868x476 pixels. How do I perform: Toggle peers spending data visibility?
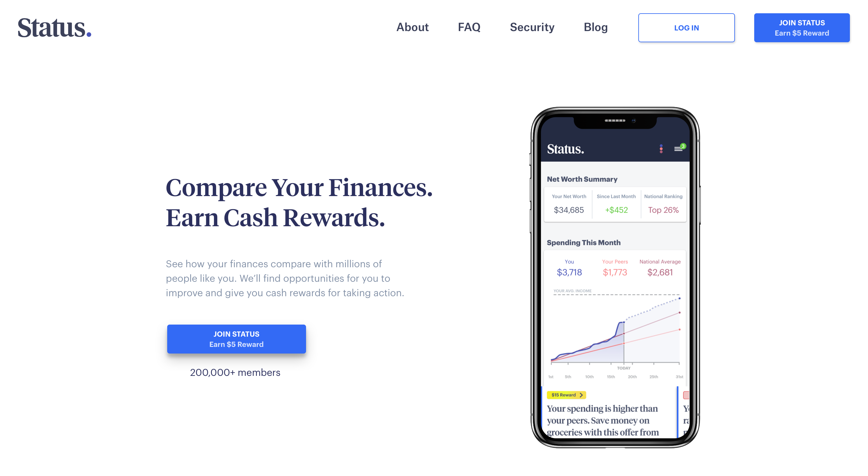(614, 267)
